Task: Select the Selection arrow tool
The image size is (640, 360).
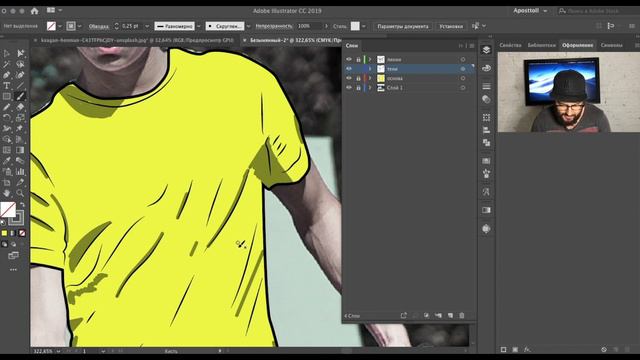Action: click(7, 53)
